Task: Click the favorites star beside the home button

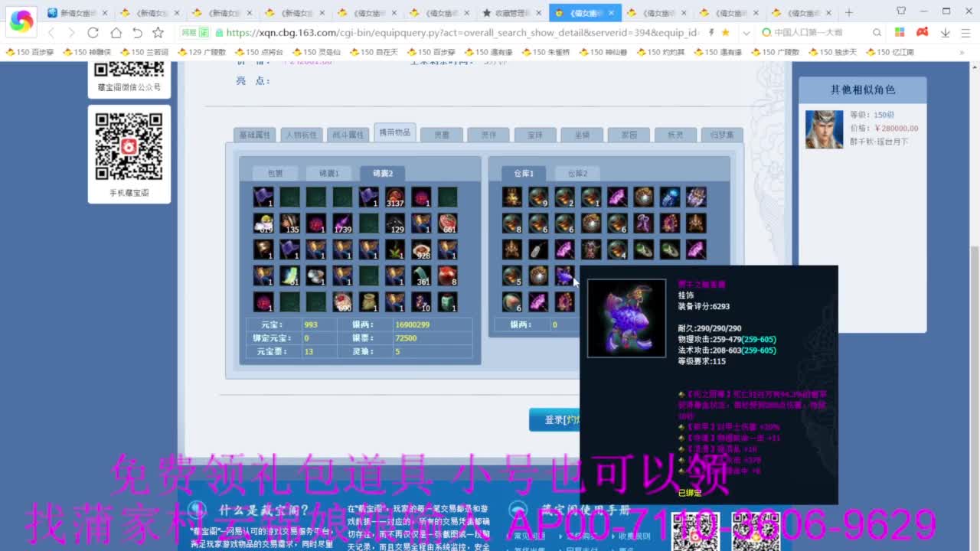Action: 158,32
